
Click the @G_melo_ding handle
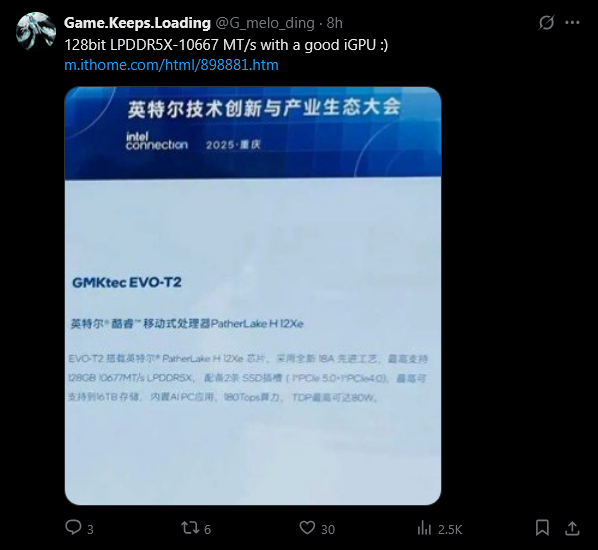coord(265,23)
